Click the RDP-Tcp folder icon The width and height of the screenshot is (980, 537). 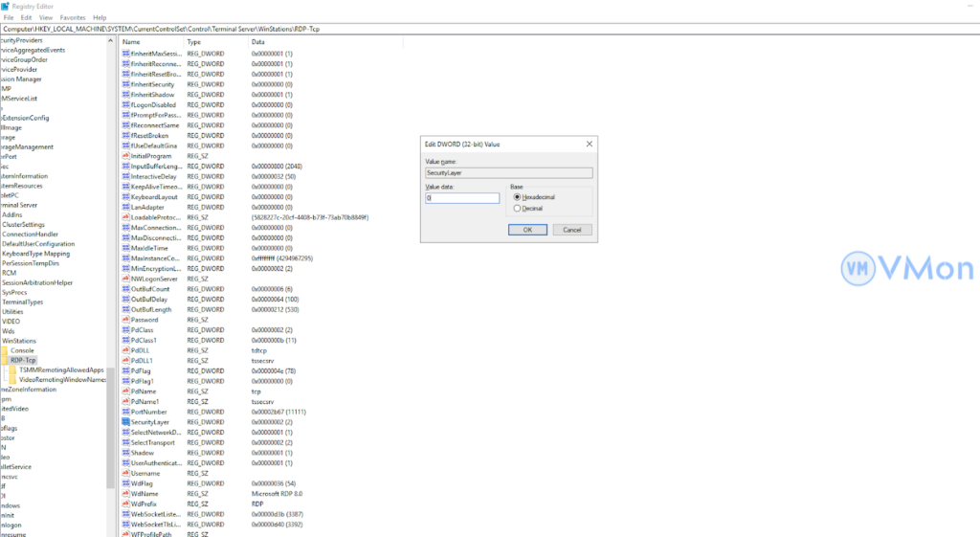coord(5,360)
